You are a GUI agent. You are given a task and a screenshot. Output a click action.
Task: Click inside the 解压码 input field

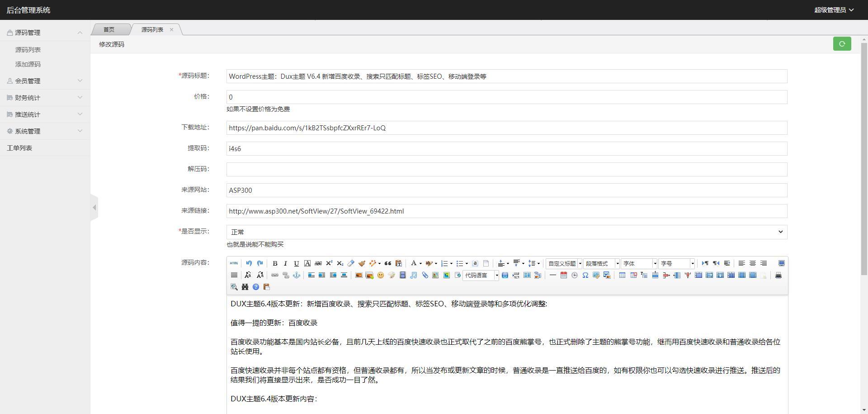506,169
